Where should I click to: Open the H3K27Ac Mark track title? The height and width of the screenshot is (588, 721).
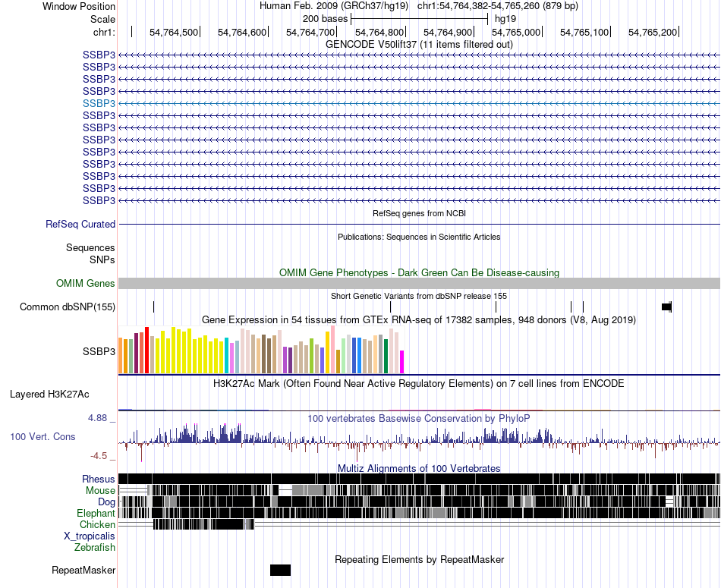419,383
